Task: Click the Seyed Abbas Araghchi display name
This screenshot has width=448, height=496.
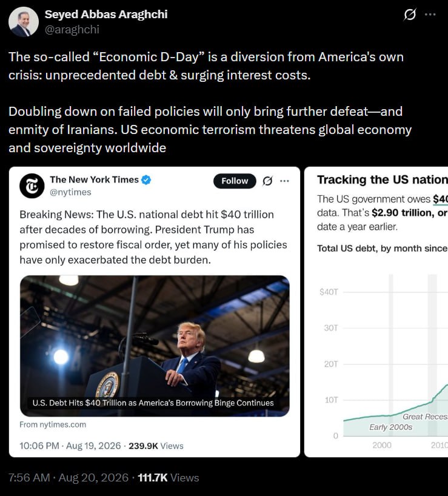Action: click(106, 14)
